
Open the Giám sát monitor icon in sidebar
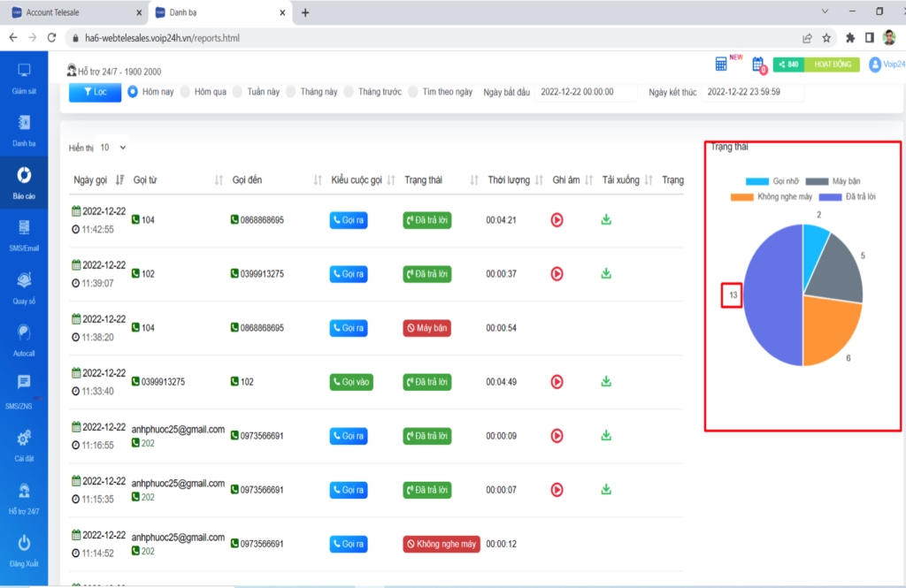point(24,72)
